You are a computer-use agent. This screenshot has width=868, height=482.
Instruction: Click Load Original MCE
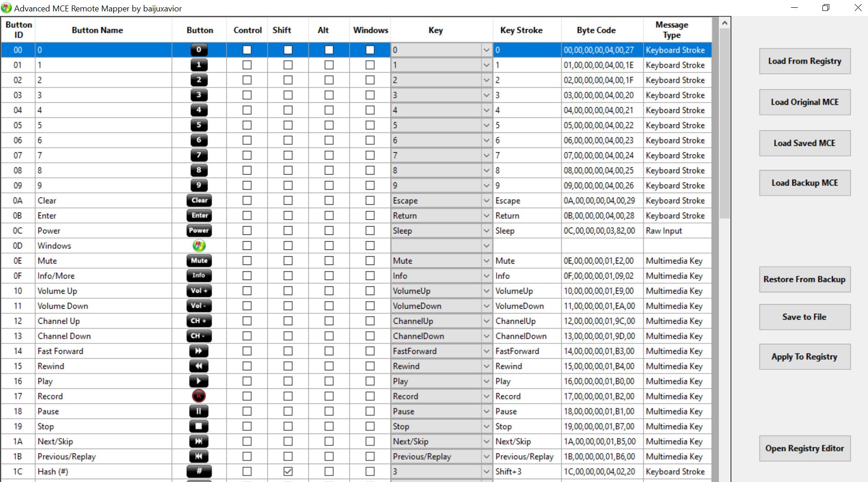pyautogui.click(x=805, y=102)
